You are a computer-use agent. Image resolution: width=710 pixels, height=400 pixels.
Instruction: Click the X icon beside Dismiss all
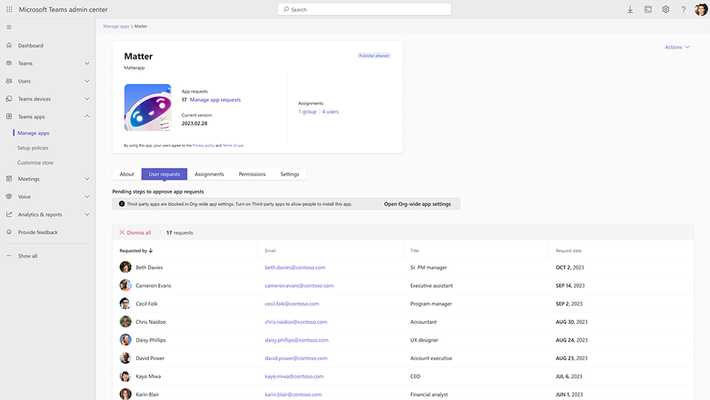tap(122, 232)
